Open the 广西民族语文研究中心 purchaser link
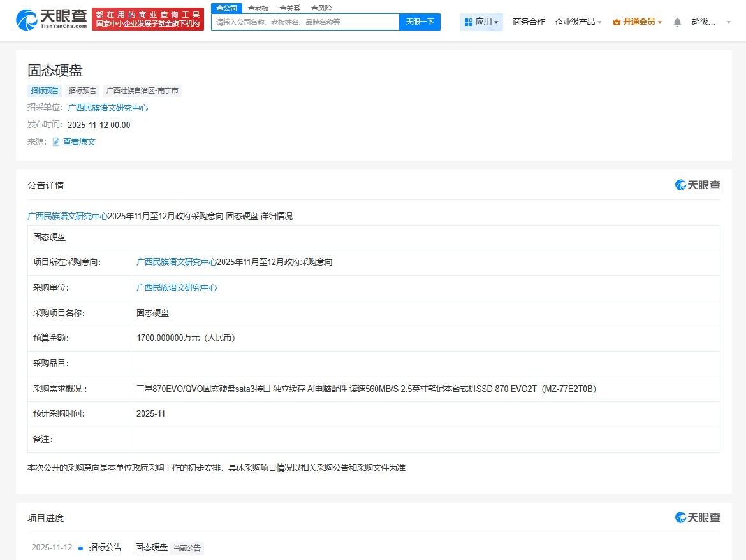746x560 pixels. pyautogui.click(x=177, y=287)
